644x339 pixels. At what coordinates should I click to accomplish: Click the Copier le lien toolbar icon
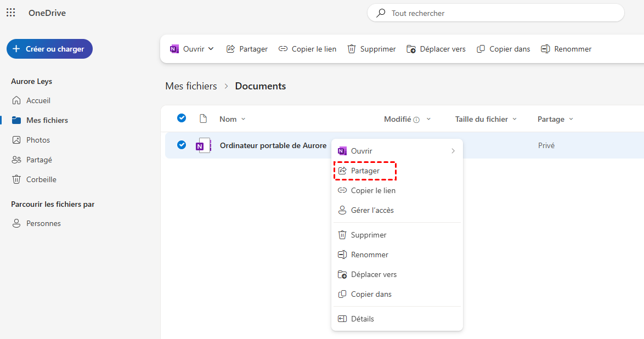coord(283,49)
